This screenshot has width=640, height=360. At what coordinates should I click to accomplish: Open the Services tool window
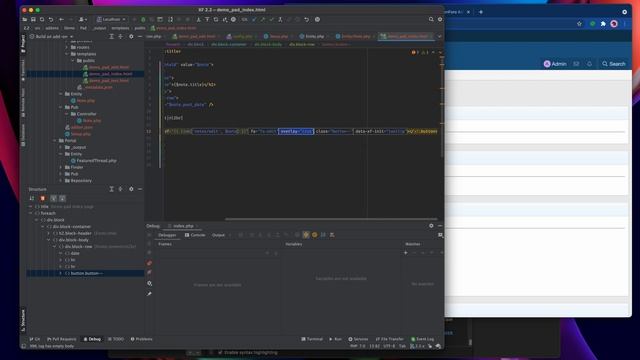tap(358, 339)
